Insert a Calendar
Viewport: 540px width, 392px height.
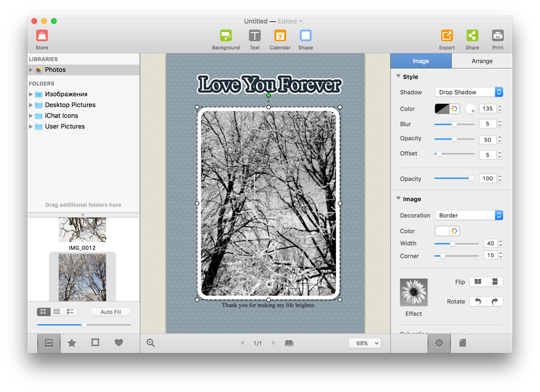coord(280,40)
